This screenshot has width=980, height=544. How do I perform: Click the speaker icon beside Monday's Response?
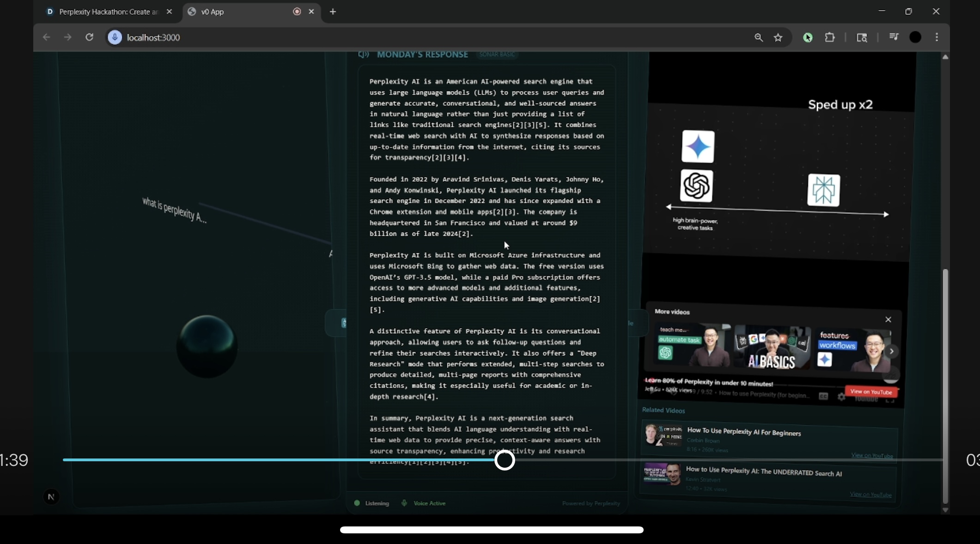[x=363, y=55]
